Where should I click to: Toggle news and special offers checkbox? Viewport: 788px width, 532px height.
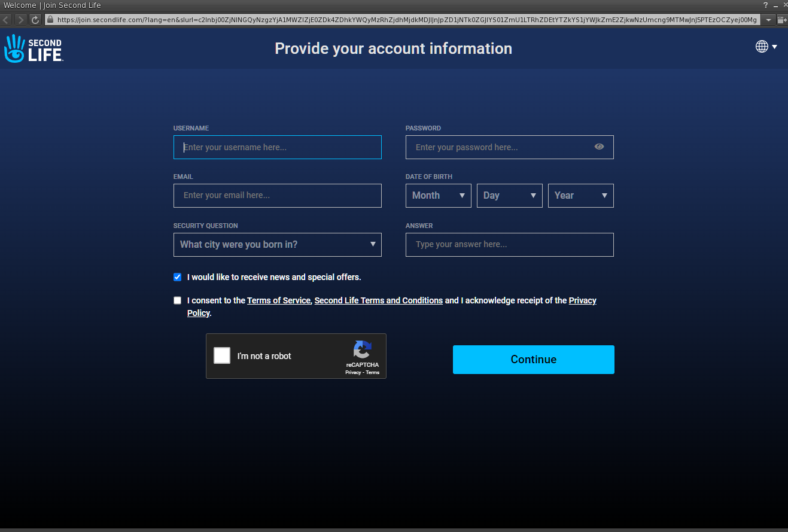177,277
